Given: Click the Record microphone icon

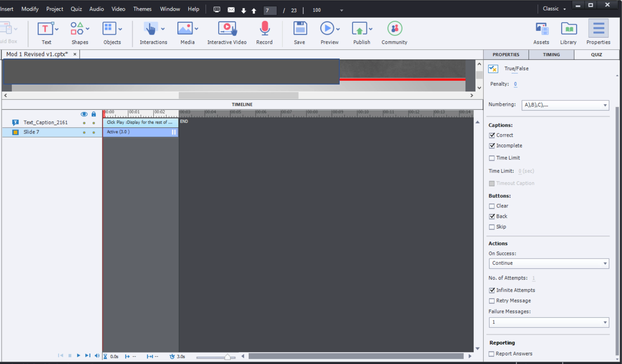Looking at the screenshot, I should 264,29.
